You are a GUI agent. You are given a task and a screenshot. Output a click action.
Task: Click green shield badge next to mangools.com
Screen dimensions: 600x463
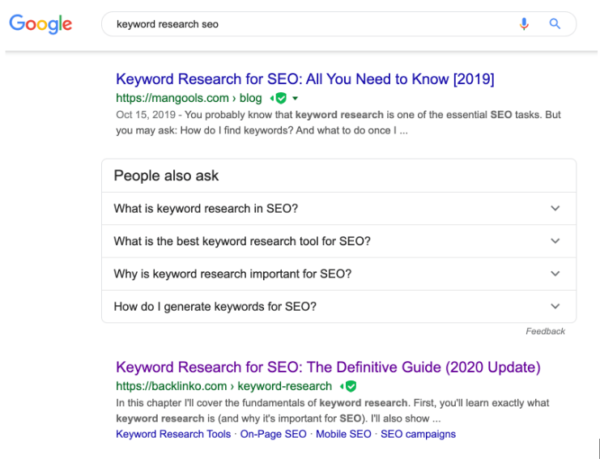click(x=281, y=98)
